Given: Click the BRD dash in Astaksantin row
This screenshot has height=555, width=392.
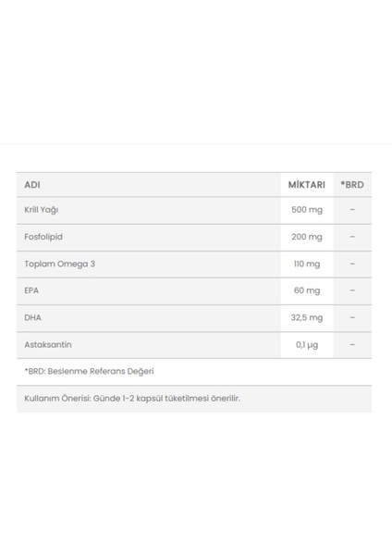Looking at the screenshot, I should (352, 344).
